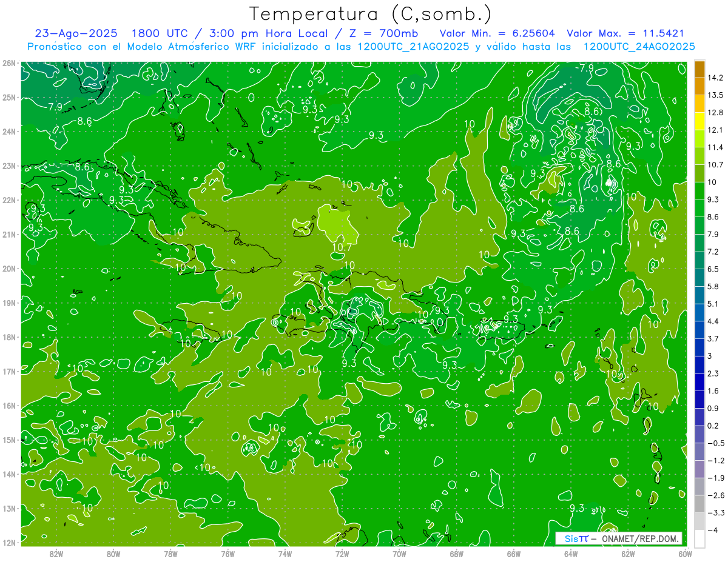This screenshot has height=562, width=728.
Task: Click the yellow swatch between 12.8 and 12.1
Action: 699,121
